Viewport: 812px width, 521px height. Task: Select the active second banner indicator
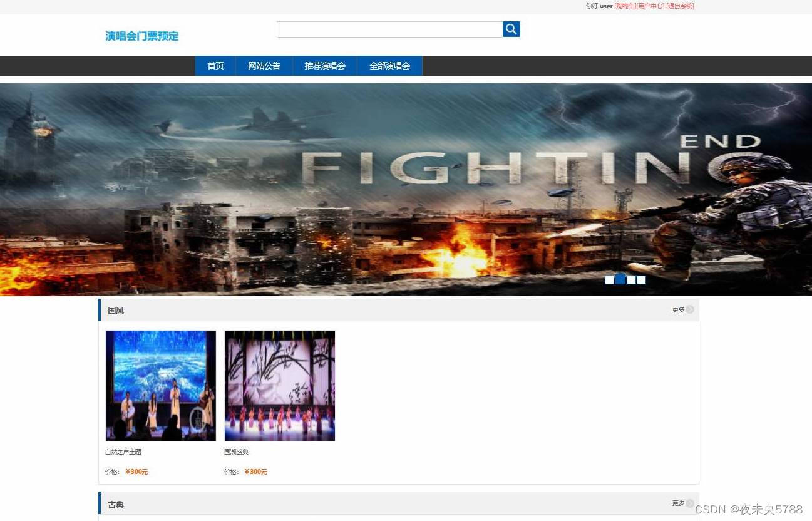pyautogui.click(x=620, y=279)
